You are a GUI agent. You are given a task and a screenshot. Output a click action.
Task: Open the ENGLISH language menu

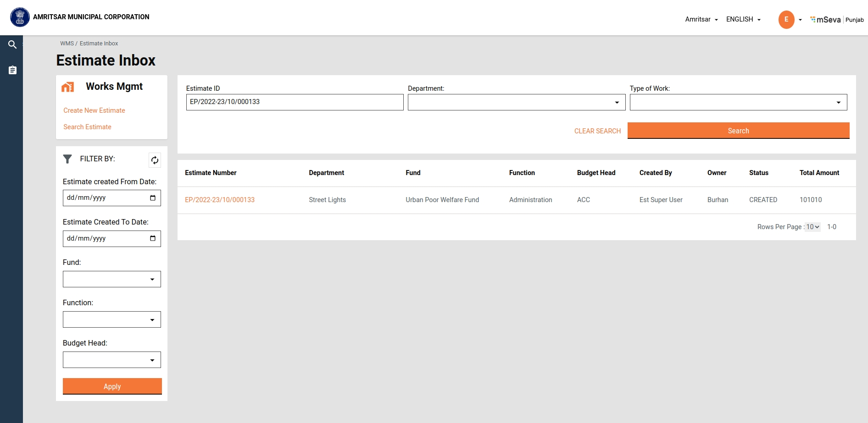click(743, 19)
